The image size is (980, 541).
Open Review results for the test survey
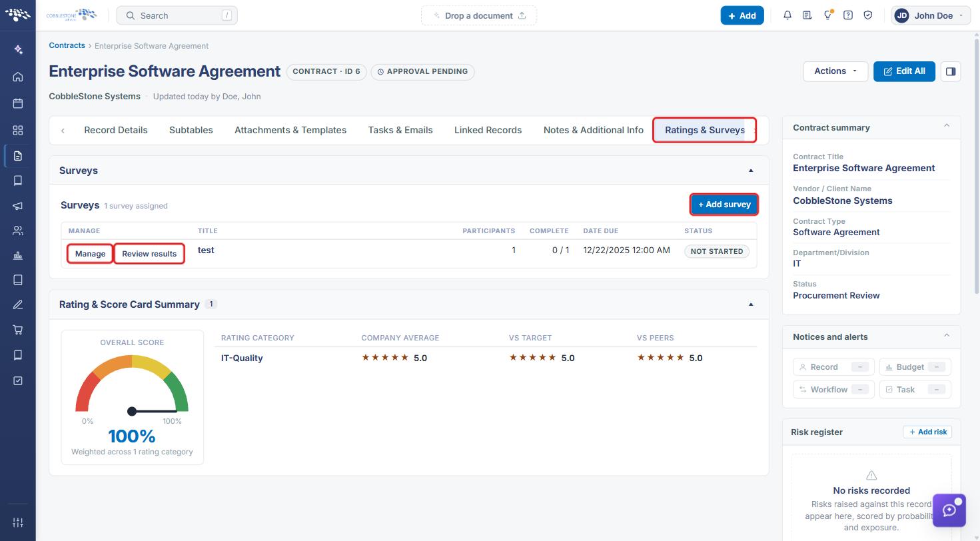[x=149, y=254]
